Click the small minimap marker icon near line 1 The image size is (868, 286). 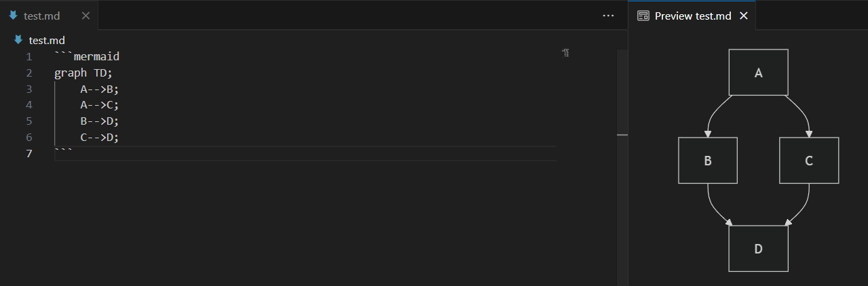click(x=565, y=53)
